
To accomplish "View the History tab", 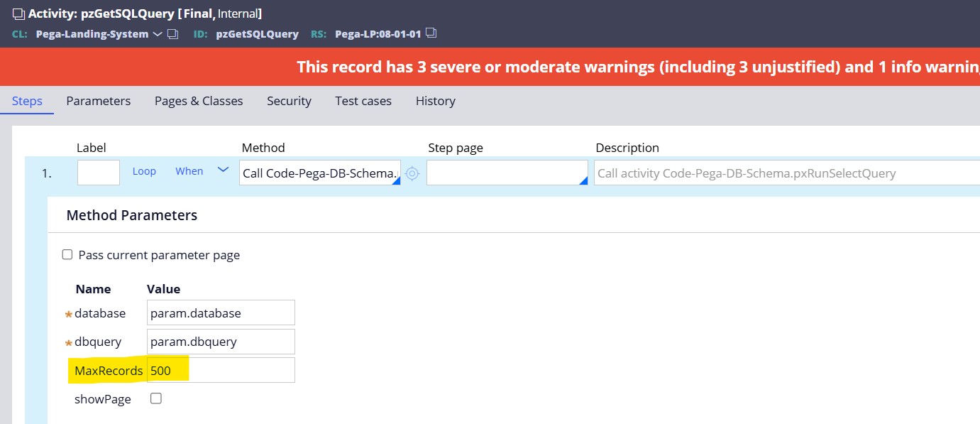I will coord(435,101).
